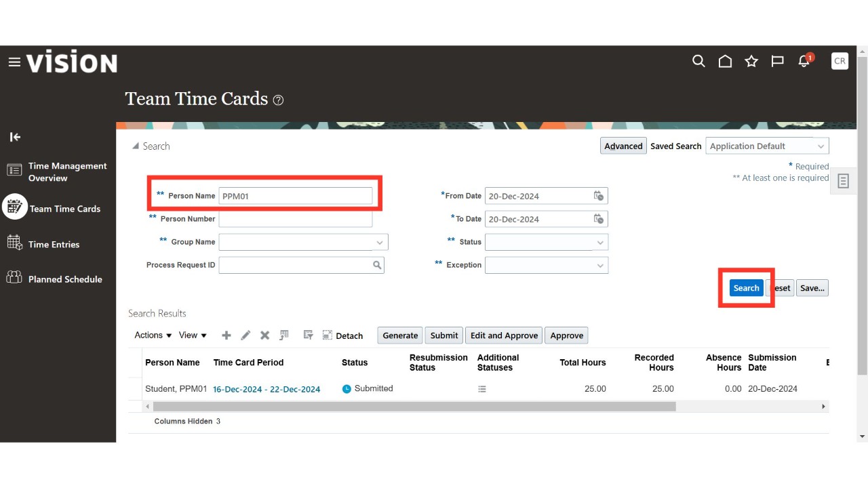Click the help icon beside Team Time Cards

coord(278,100)
